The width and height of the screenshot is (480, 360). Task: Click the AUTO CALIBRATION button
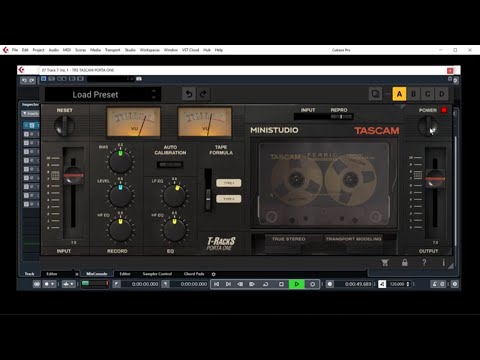pos(170,165)
